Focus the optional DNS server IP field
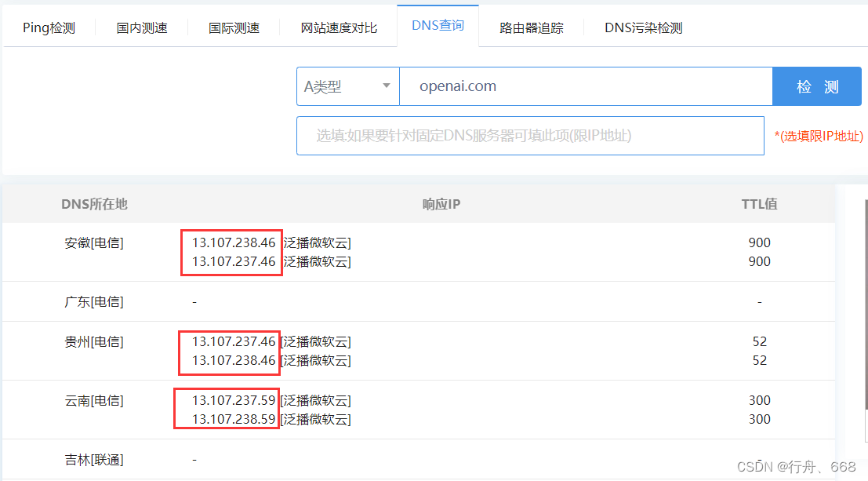Screen dimensions: 868x481 [x=530, y=136]
